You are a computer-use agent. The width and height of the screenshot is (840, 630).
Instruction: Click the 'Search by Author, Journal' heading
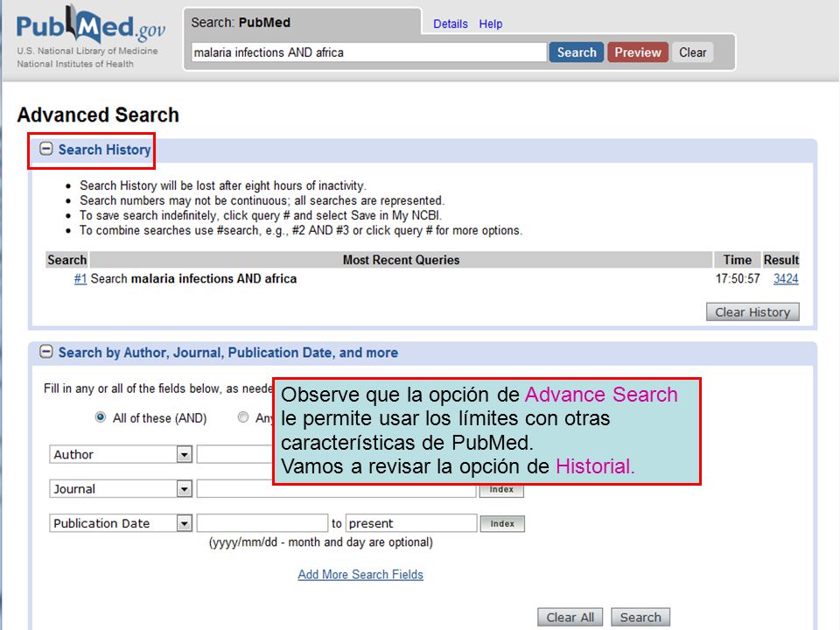(228, 353)
